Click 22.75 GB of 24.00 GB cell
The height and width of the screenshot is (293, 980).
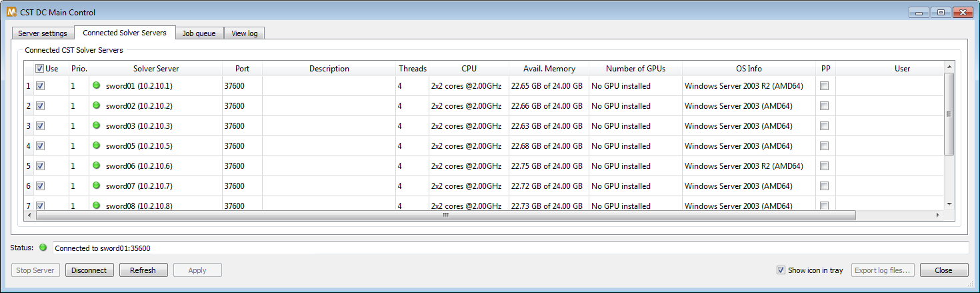[549, 166]
